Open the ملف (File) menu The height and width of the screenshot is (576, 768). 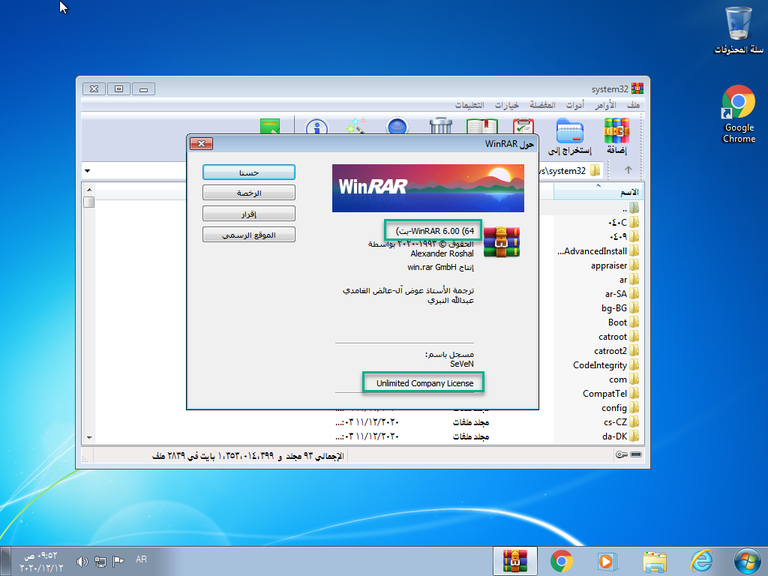(x=633, y=105)
